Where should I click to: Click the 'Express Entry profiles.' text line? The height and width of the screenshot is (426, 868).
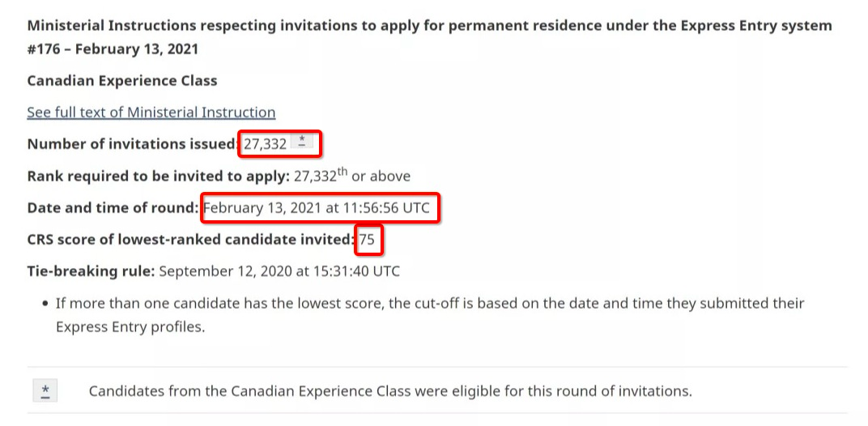(x=130, y=327)
